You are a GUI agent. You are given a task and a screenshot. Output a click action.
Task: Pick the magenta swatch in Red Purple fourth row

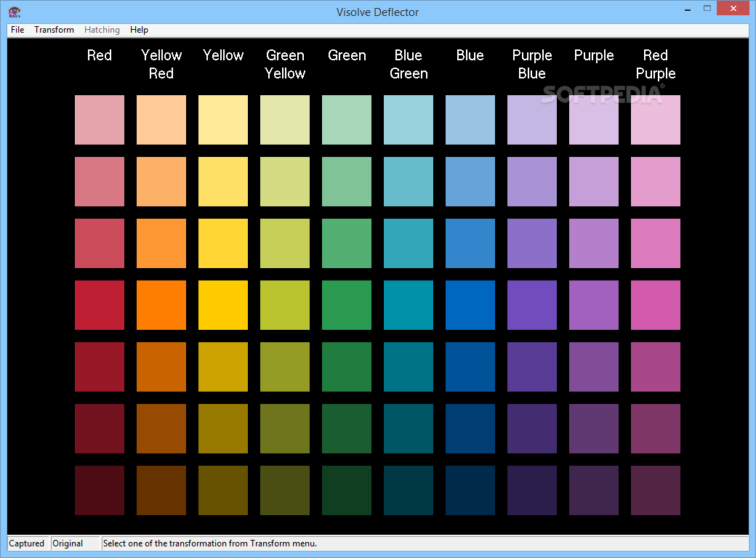point(656,305)
